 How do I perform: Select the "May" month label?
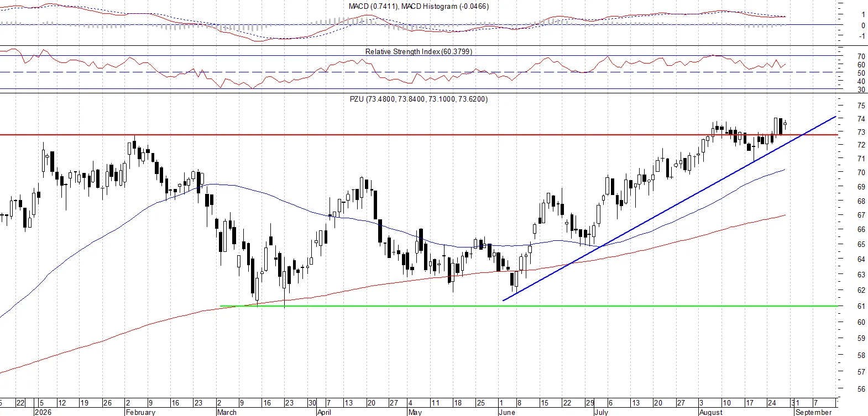click(415, 412)
